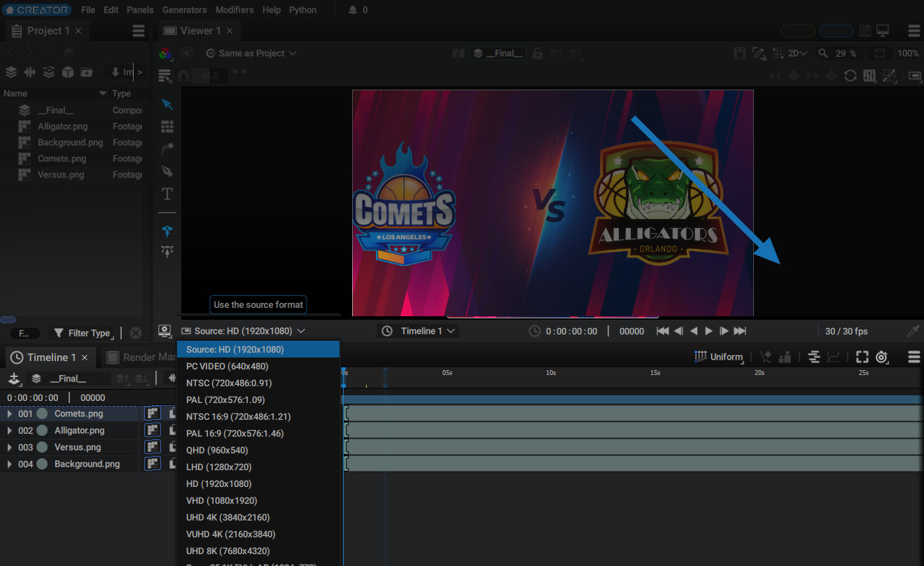
Task: Expand the Alligator.png layer
Action: [9, 430]
